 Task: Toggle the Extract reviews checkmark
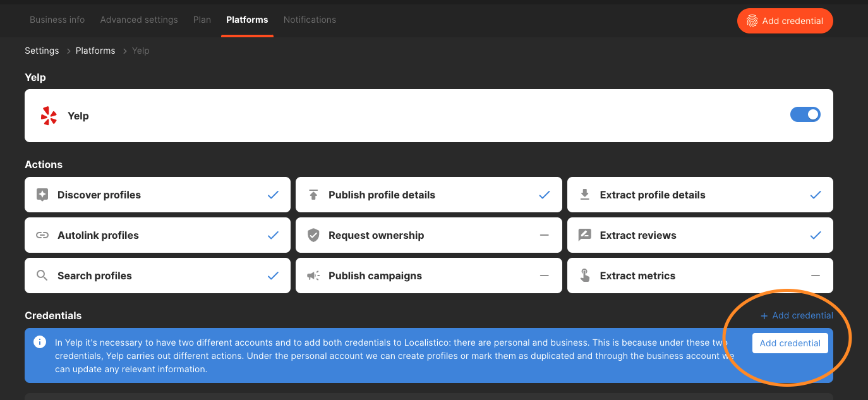tap(816, 235)
